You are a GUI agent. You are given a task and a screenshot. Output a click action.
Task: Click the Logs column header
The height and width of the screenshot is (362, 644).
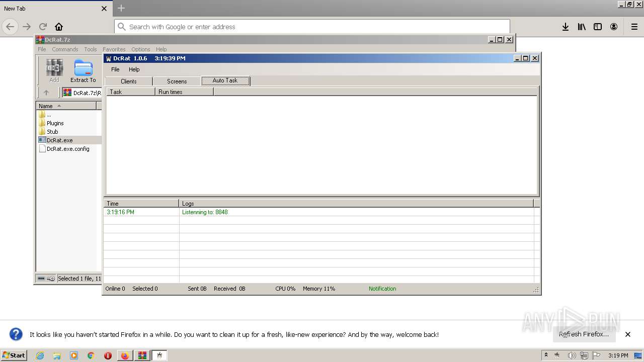356,204
